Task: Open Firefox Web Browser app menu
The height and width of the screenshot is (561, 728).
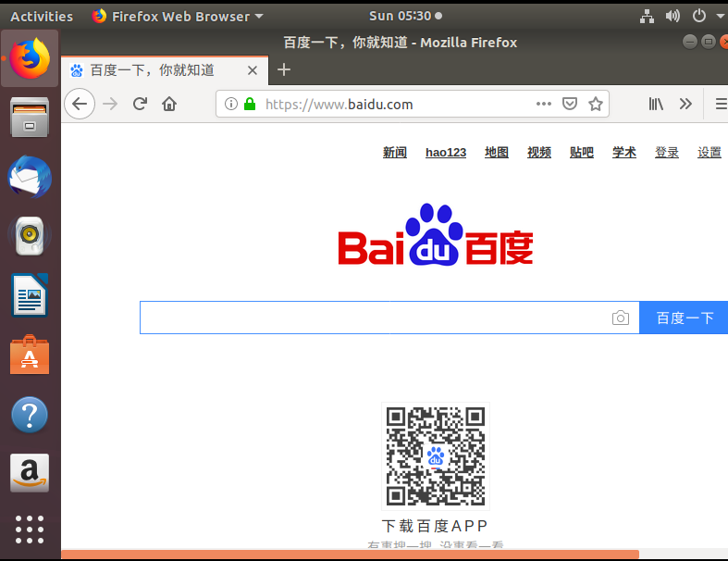Action: (178, 17)
